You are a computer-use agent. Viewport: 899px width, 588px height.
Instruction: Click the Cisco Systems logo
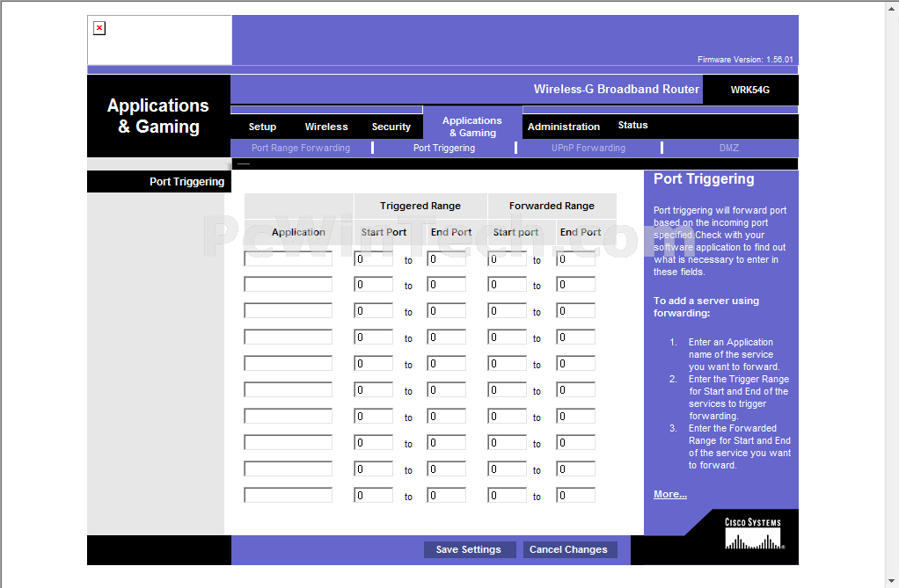coord(753,534)
